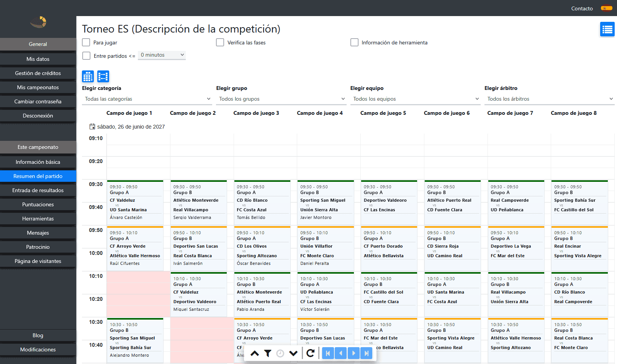Open Modificaciones in sidebar
Image resolution: width=617 pixels, height=364 pixels.
(38, 349)
